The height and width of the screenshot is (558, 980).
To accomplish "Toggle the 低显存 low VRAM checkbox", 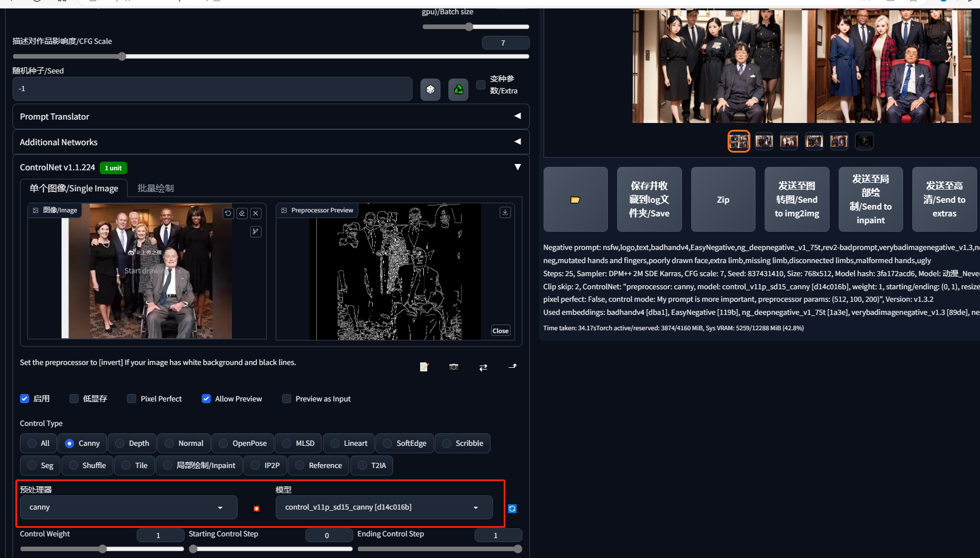I will [74, 399].
